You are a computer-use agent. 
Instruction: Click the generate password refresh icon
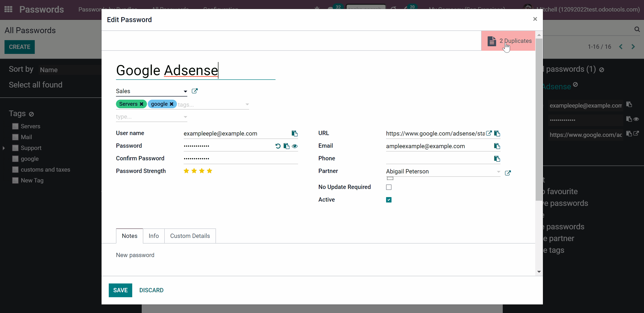[x=278, y=146]
